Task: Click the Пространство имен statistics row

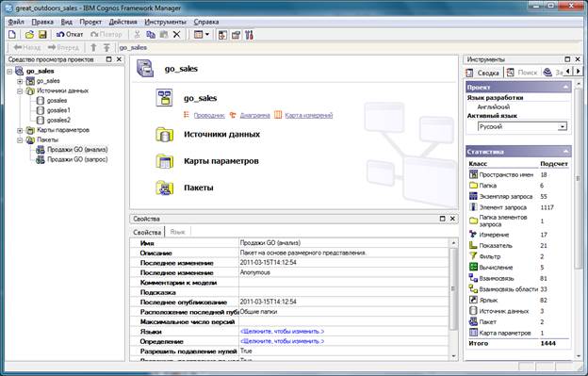Action: (x=518, y=174)
